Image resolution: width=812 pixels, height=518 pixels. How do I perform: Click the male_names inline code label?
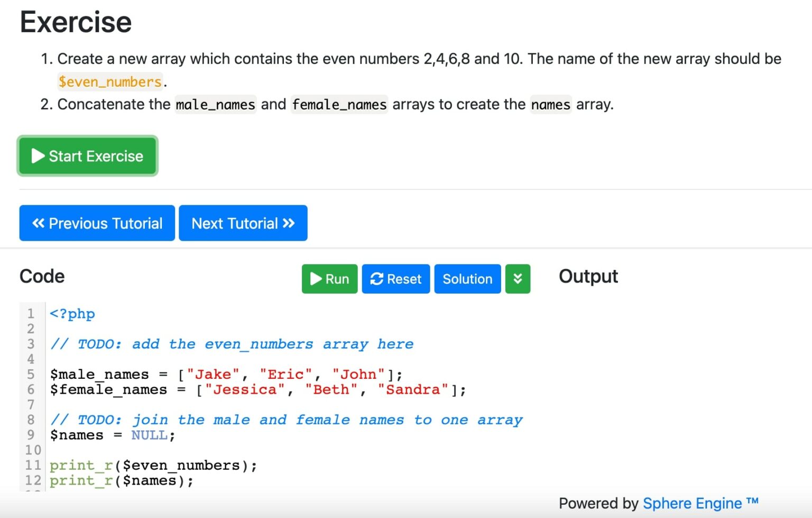(x=215, y=104)
